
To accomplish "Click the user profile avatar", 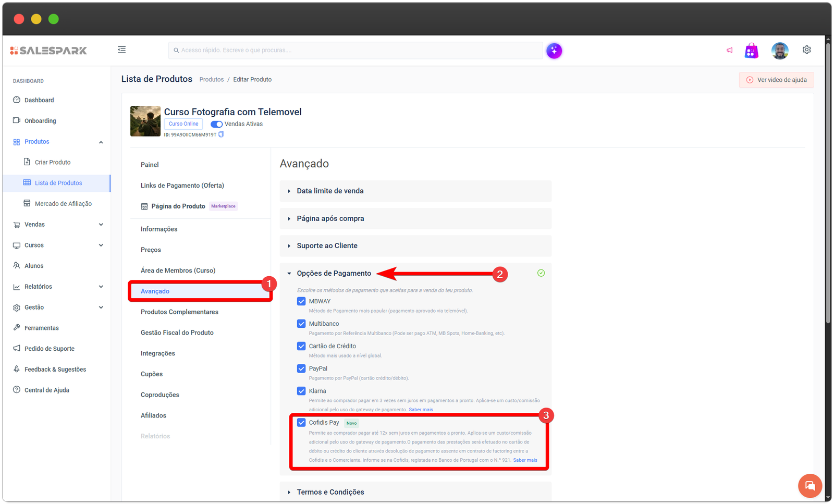I will [x=780, y=51].
